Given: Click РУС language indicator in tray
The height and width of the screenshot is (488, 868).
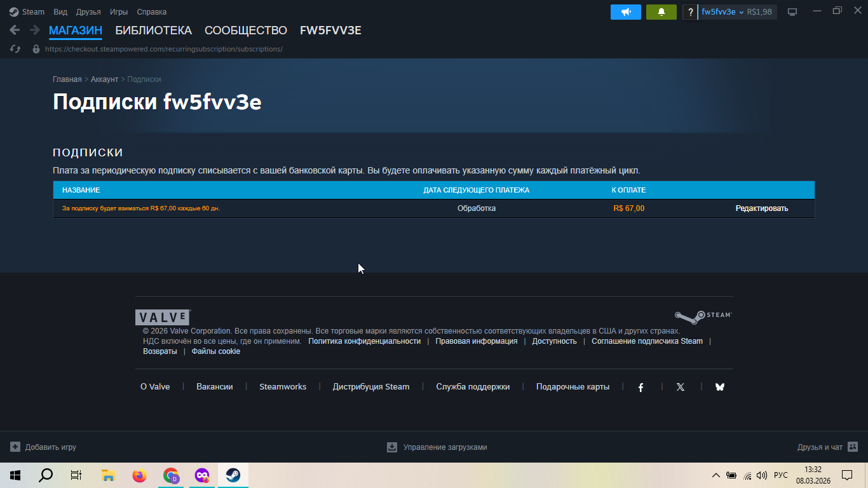Looking at the screenshot, I should coord(781,475).
